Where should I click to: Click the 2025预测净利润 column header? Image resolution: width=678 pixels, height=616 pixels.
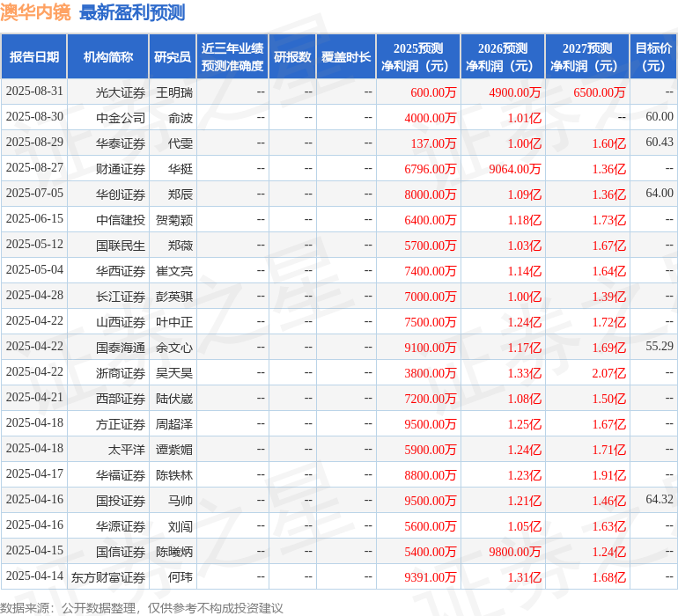click(x=418, y=56)
